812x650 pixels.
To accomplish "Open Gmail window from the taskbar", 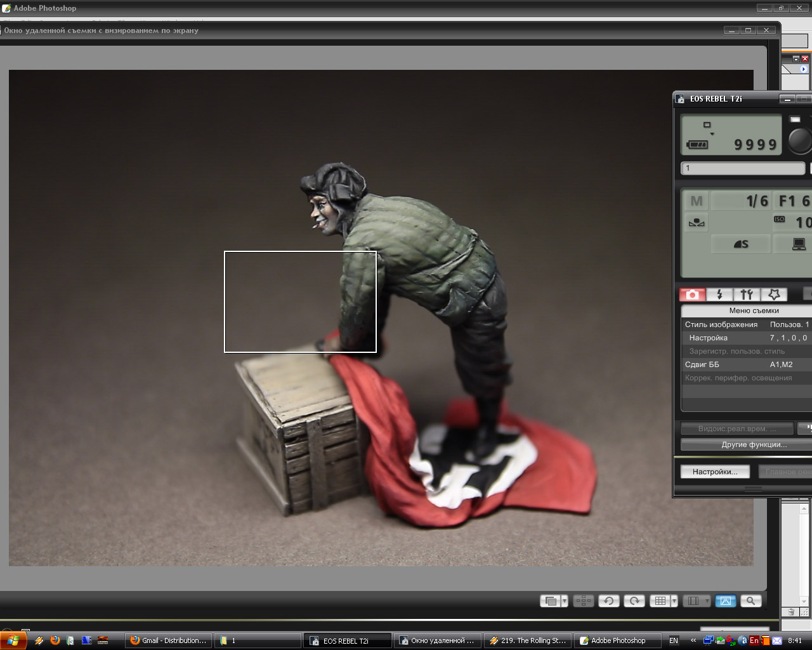I will [168, 640].
